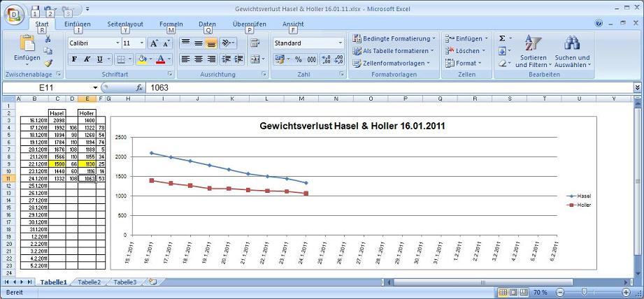This screenshot has width=644, height=299.
Task: Click Suchen und Auswählen button
Action: coord(572,52)
